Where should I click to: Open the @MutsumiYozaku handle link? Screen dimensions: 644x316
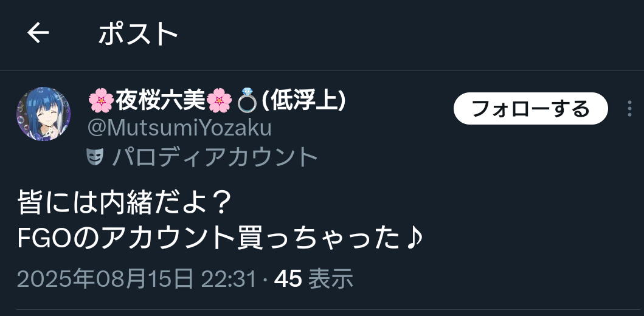[x=179, y=128]
